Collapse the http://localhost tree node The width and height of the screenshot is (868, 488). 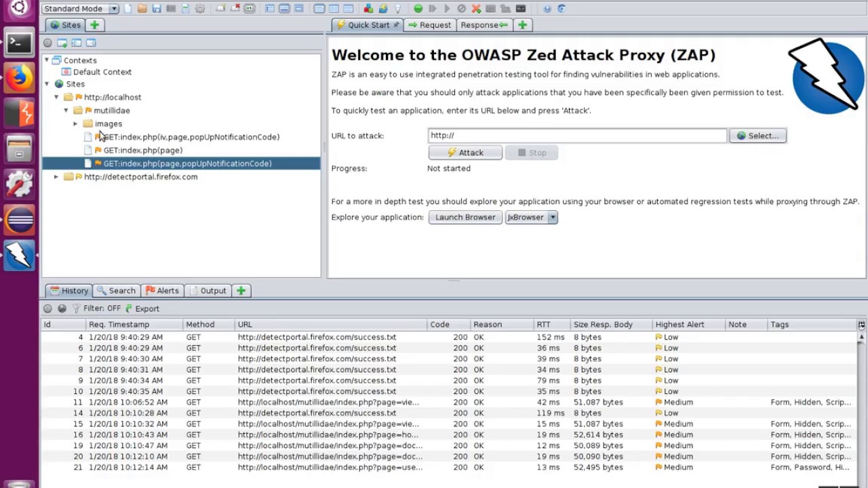56,97
